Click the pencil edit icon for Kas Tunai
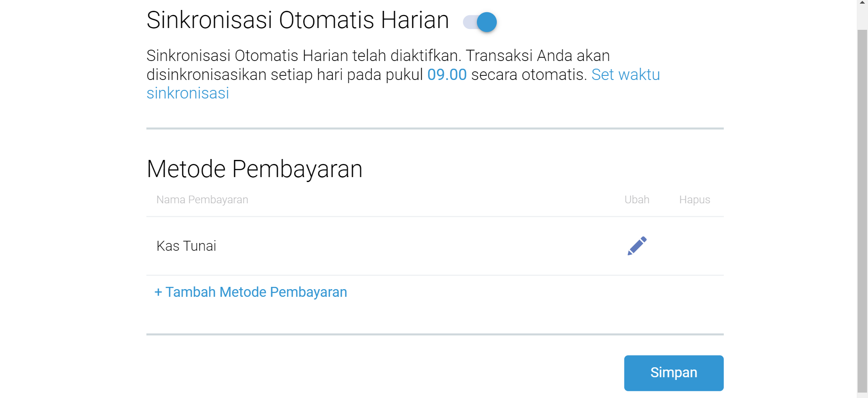The width and height of the screenshot is (868, 398). coord(637,246)
